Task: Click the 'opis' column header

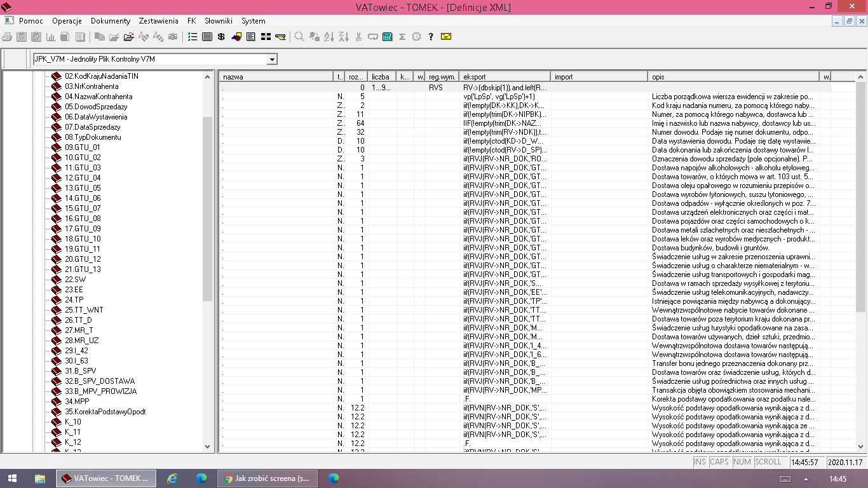Action: click(x=734, y=77)
